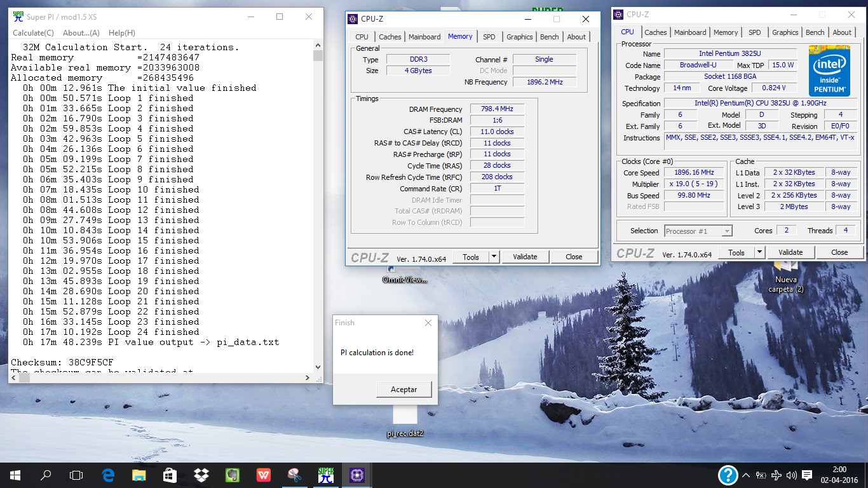Switch to Caches tab in Memory window
The height and width of the screenshot is (488, 868).
[390, 37]
